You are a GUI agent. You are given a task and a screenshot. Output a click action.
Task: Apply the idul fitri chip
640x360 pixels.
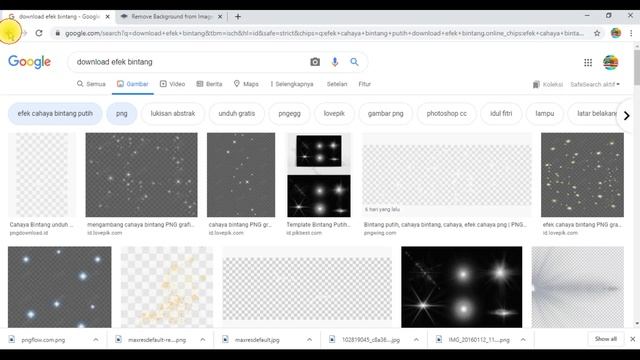(501, 113)
